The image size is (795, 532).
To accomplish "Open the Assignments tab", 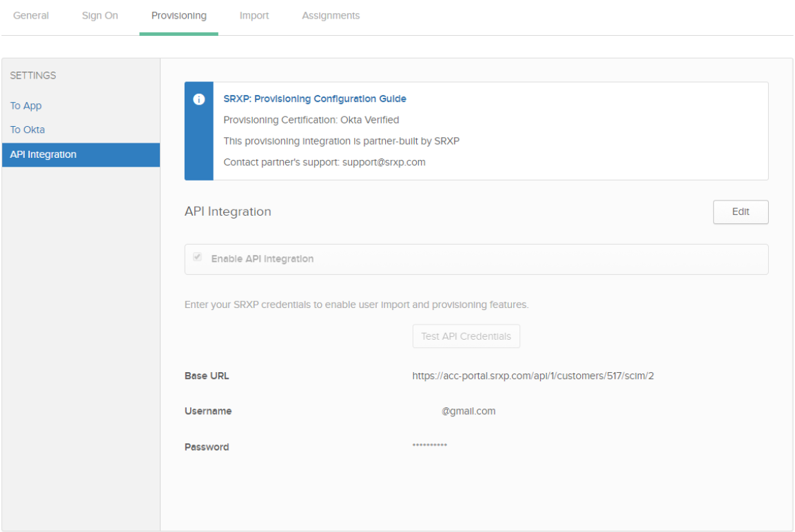I will (331, 16).
